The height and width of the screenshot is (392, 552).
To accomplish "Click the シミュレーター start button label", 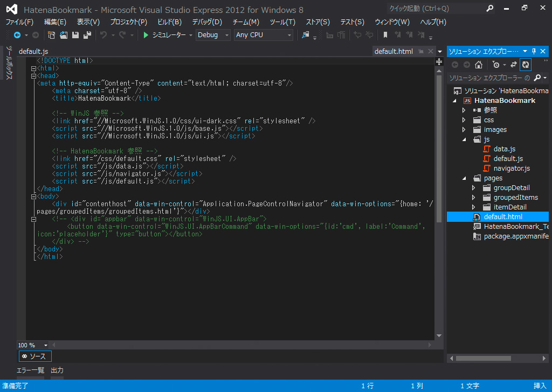I will 169,35.
